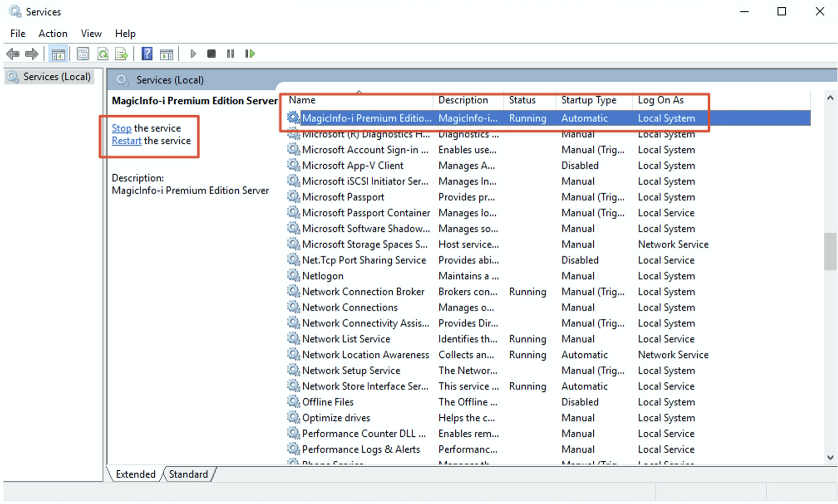Click the Restart the service link
Image resolution: width=838 pixels, height=504 pixels.
click(127, 141)
